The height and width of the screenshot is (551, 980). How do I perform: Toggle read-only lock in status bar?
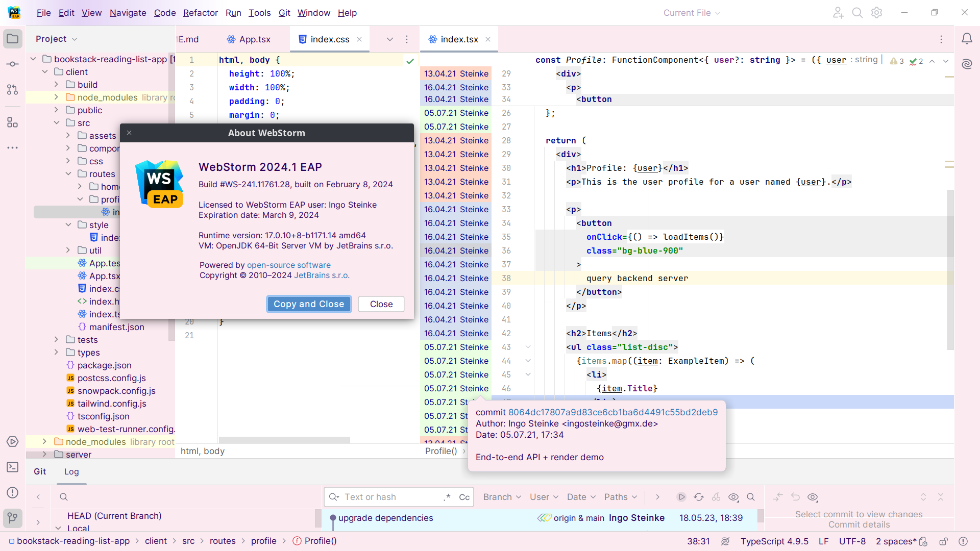(944, 541)
